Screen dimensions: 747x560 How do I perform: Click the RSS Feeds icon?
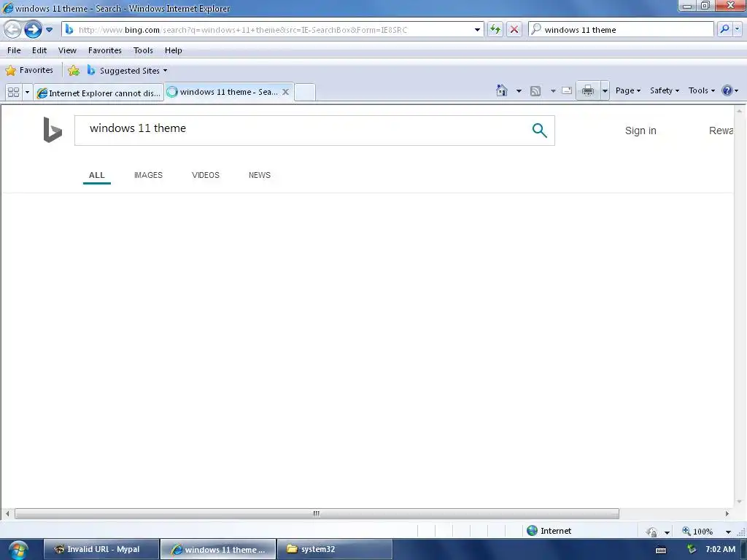click(x=535, y=91)
